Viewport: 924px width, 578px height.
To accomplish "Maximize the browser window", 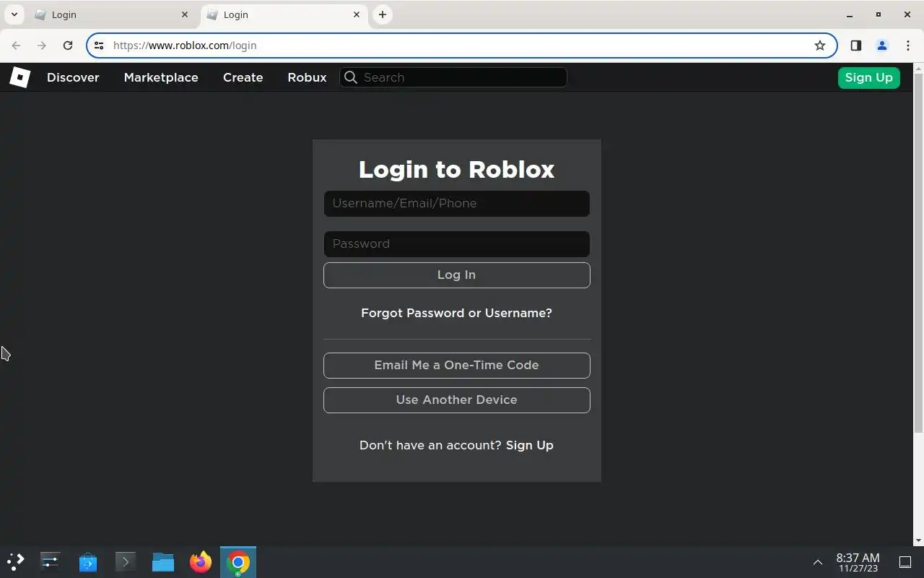I will pos(879,14).
